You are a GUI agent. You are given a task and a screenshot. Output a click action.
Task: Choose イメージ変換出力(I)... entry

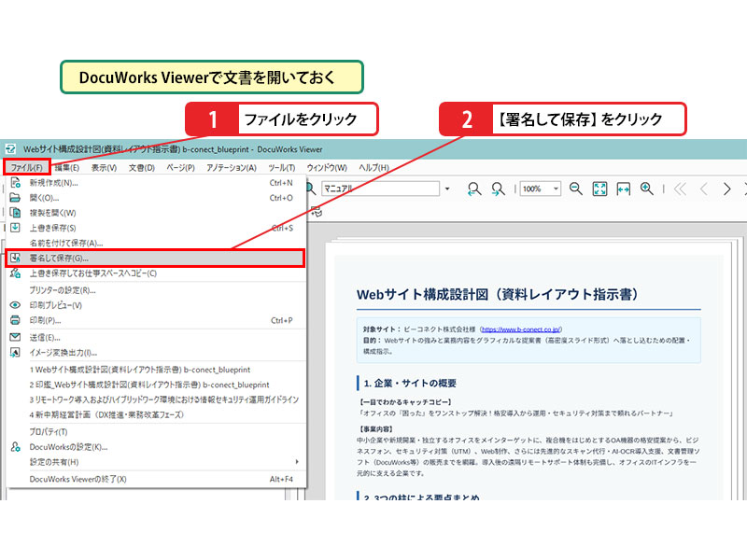click(x=155, y=353)
